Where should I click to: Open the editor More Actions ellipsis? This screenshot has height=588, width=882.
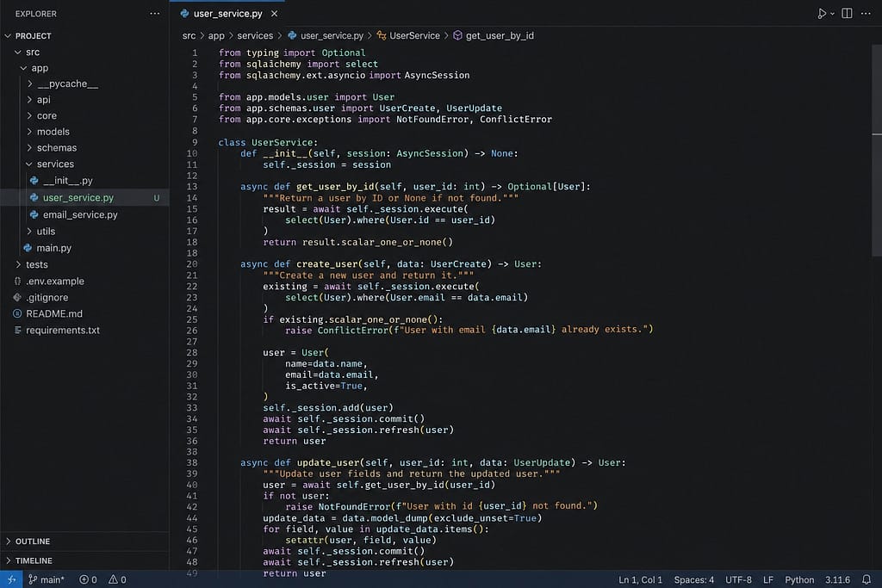pos(866,13)
